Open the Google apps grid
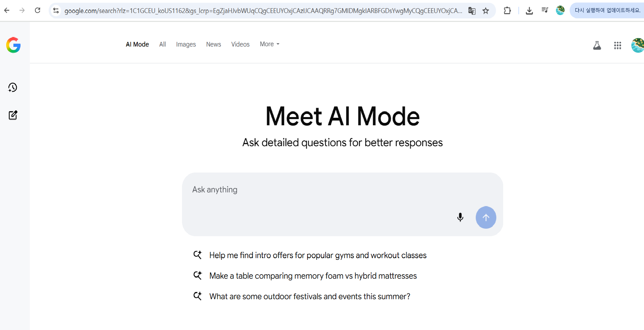 pos(618,46)
